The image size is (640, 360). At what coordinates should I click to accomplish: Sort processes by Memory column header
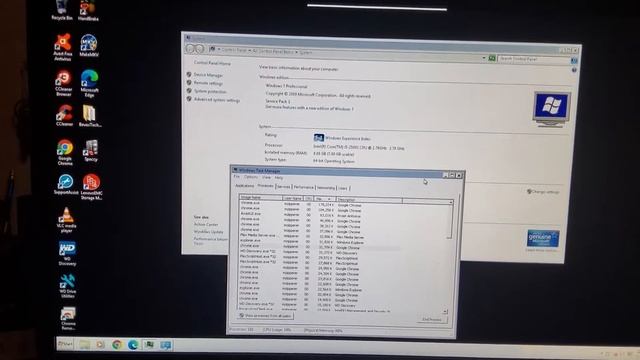click(x=324, y=199)
